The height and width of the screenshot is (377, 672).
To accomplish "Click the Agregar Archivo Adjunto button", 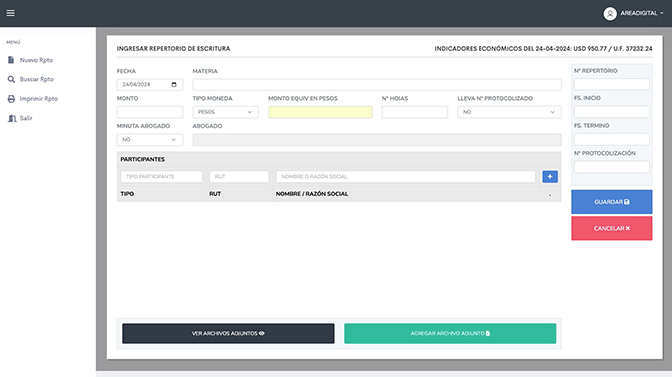I will pos(450,333).
